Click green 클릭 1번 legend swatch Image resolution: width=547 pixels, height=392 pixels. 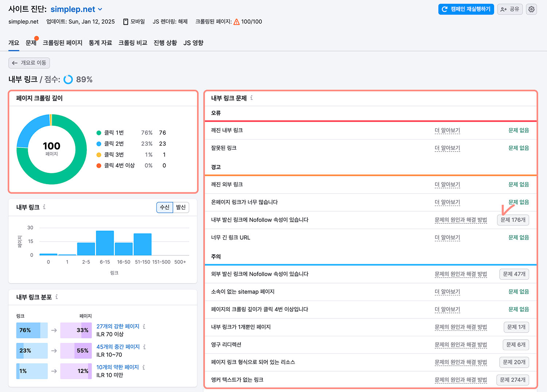[99, 133]
